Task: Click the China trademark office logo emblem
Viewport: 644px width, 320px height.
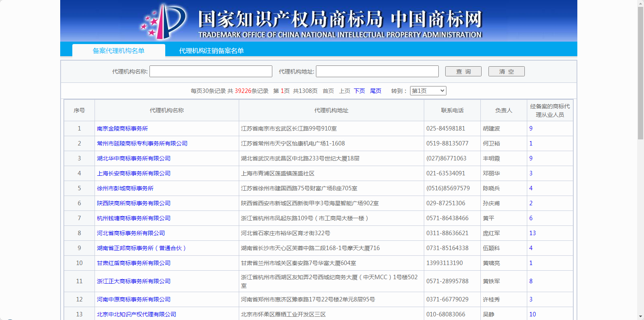Action: 163,21
